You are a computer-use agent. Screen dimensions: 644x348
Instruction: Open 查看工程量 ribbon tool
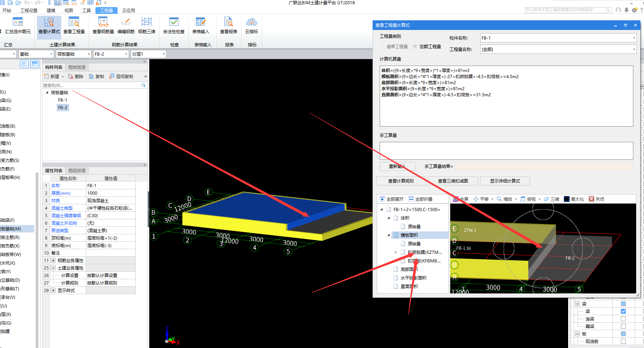click(74, 26)
